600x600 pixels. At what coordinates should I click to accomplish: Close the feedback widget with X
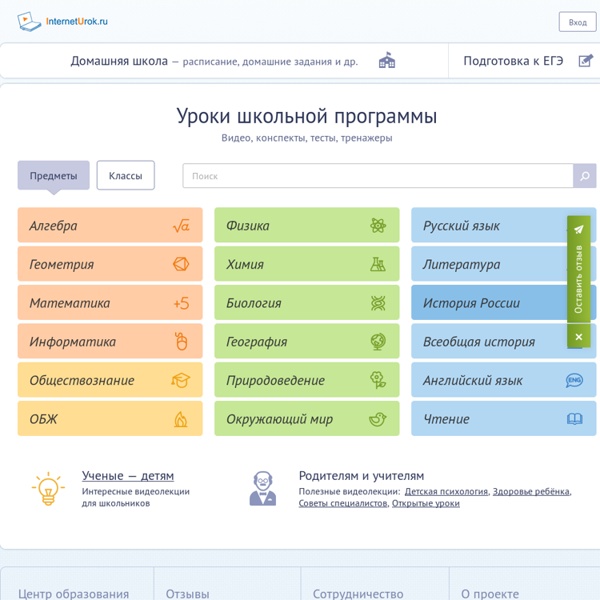point(579,338)
